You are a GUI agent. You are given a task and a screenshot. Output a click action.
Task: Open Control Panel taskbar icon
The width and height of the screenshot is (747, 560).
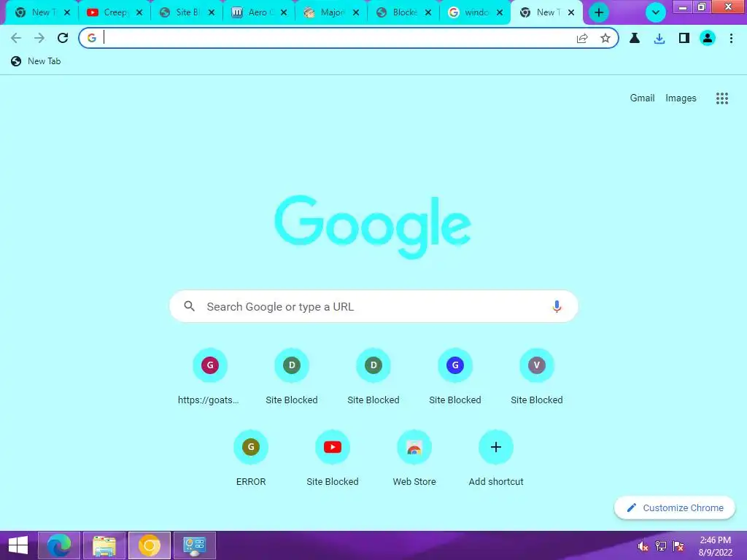click(194, 545)
